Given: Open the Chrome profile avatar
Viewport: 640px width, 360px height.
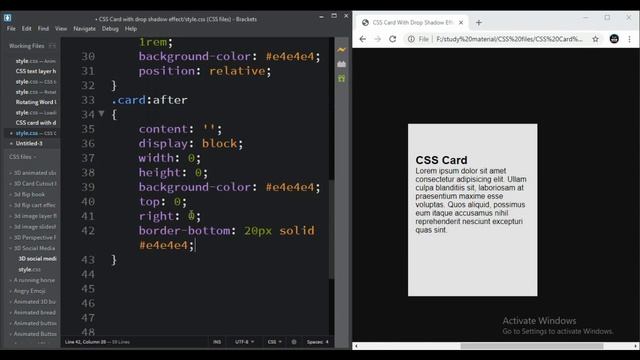Looking at the screenshot, I should point(614,39).
